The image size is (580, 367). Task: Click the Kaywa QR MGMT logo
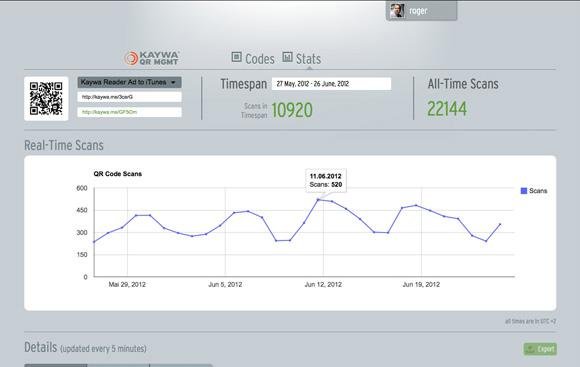[152, 58]
